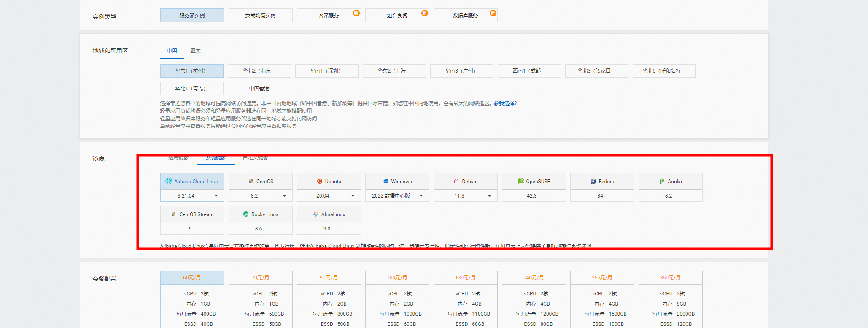The height and width of the screenshot is (328, 868).
Task: Choose region 华南1（深圳）
Action: [327, 71]
